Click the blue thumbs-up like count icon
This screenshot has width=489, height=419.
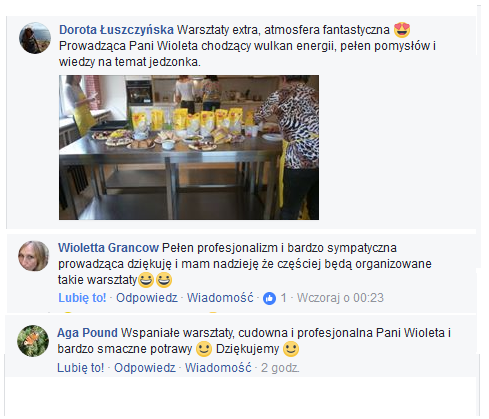coord(269,298)
